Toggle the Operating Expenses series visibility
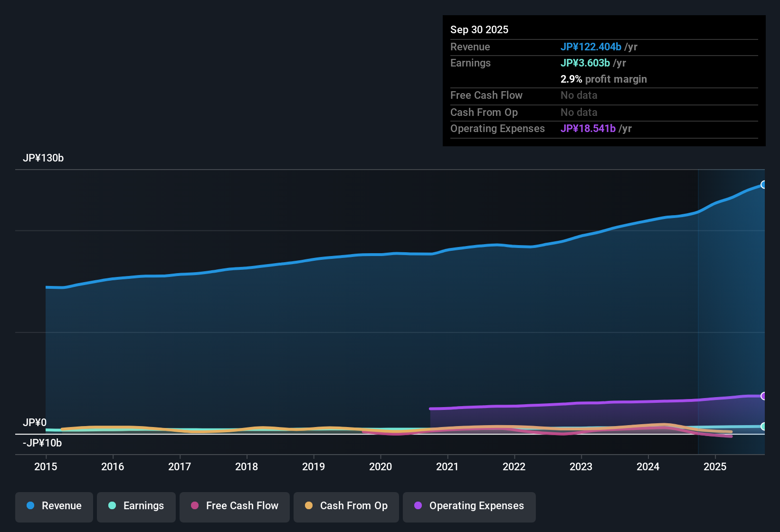The width and height of the screenshot is (780, 532). coord(469,506)
